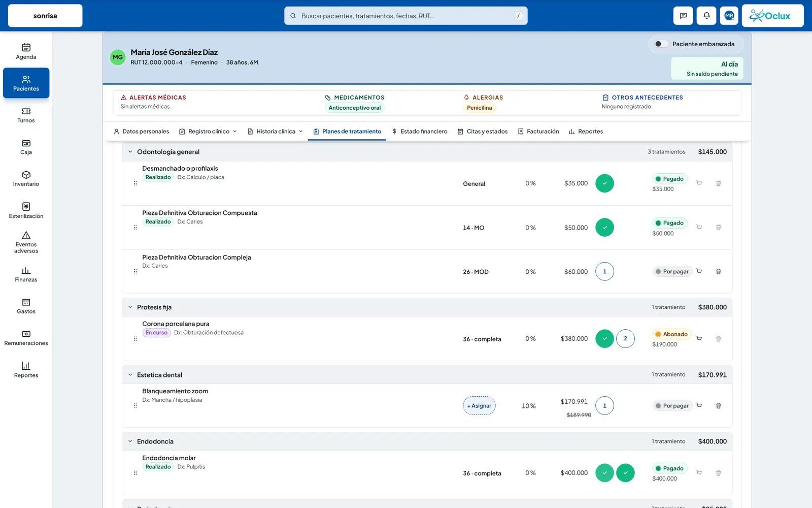
Task: Open the Registro clínico dropdown
Action: pos(208,132)
